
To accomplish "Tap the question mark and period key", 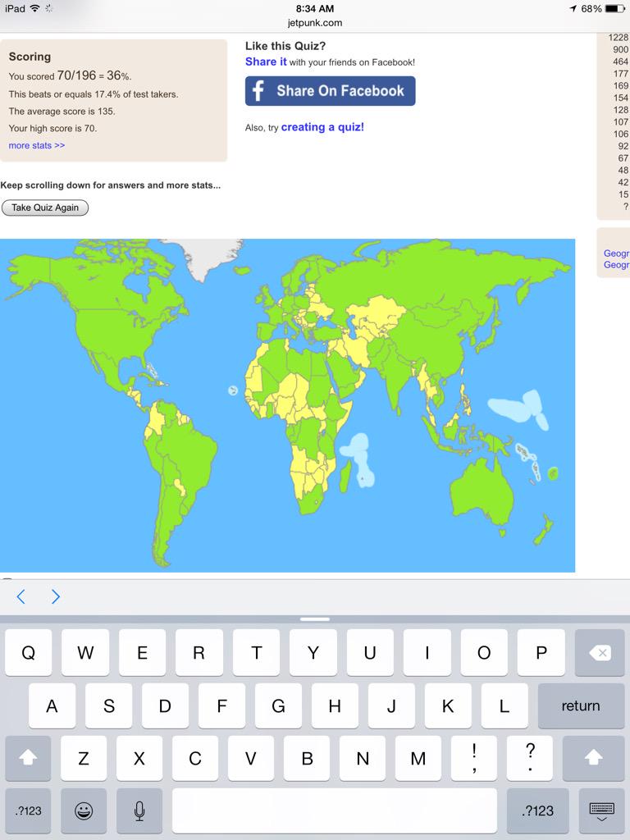I will (530, 758).
